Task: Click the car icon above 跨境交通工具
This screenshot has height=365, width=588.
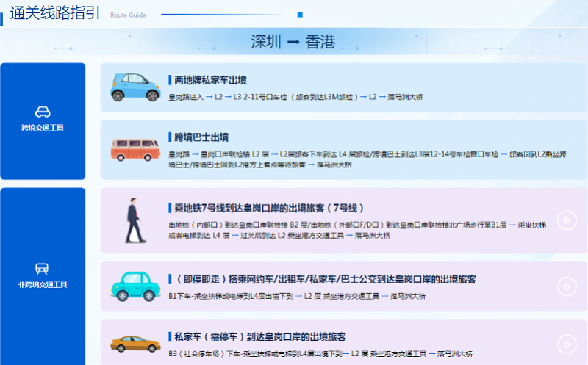Action: (x=43, y=112)
